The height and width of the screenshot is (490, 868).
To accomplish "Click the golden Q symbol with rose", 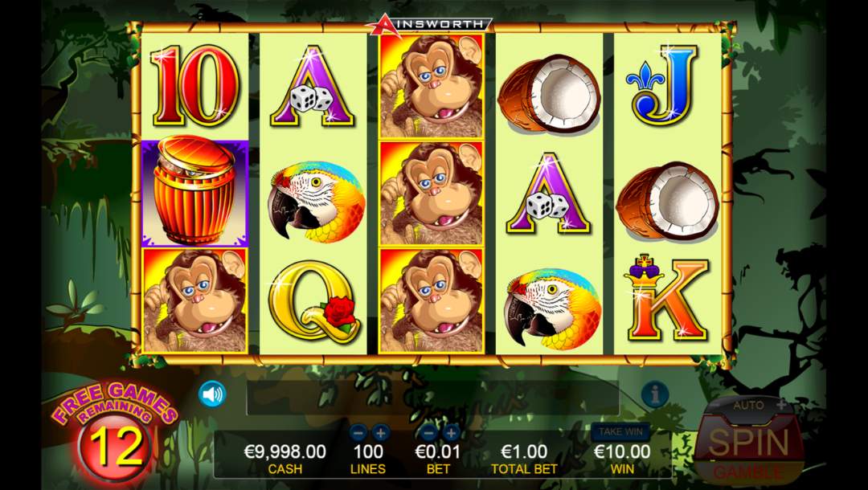I will click(314, 301).
